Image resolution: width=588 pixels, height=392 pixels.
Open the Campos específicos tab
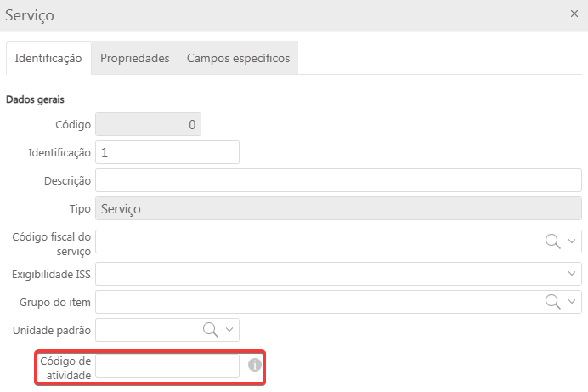pos(238,59)
